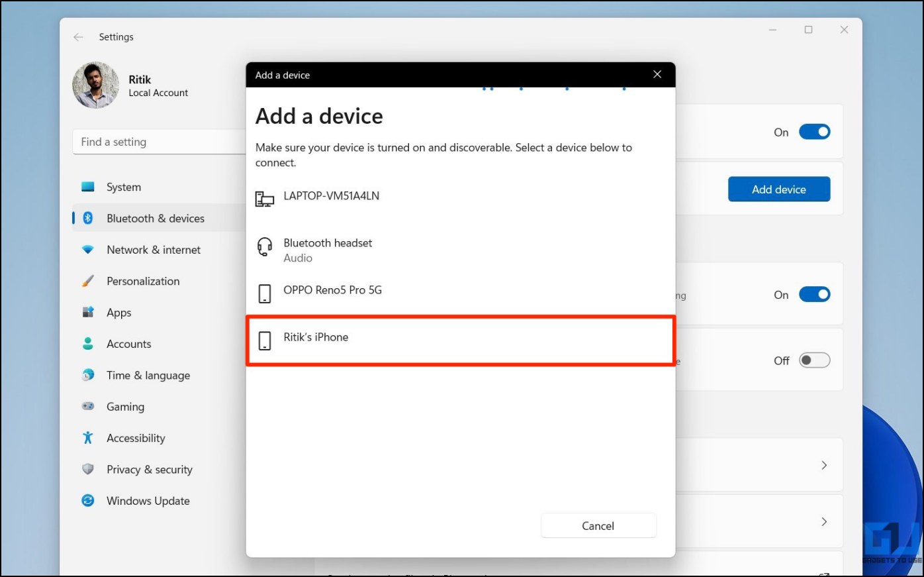
Task: Click the Gaming controller icon
Action: pyautogui.click(x=88, y=406)
